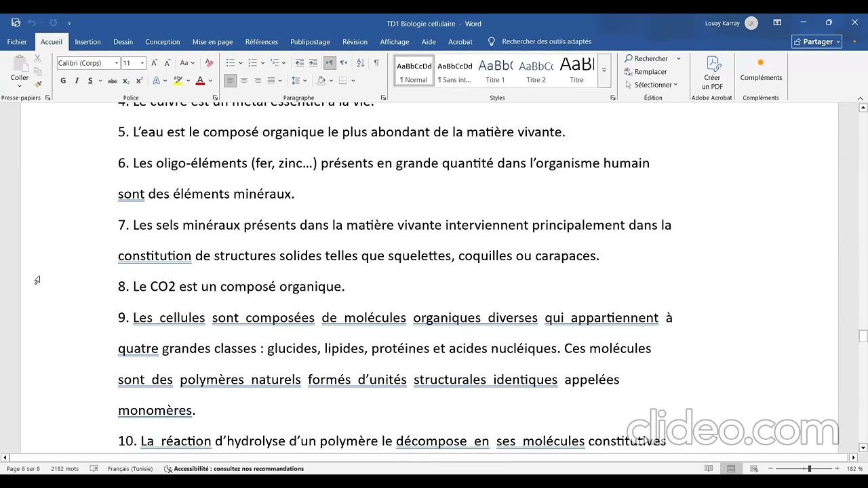The height and width of the screenshot is (488, 868).
Task: Click the shading paint bucket icon
Action: (x=321, y=81)
